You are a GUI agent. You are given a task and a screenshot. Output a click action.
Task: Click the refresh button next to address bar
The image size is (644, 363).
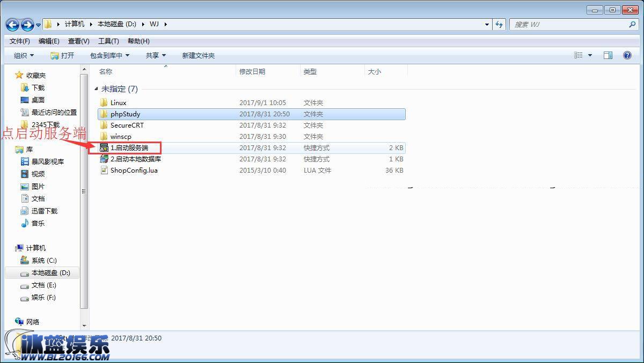pyautogui.click(x=500, y=24)
